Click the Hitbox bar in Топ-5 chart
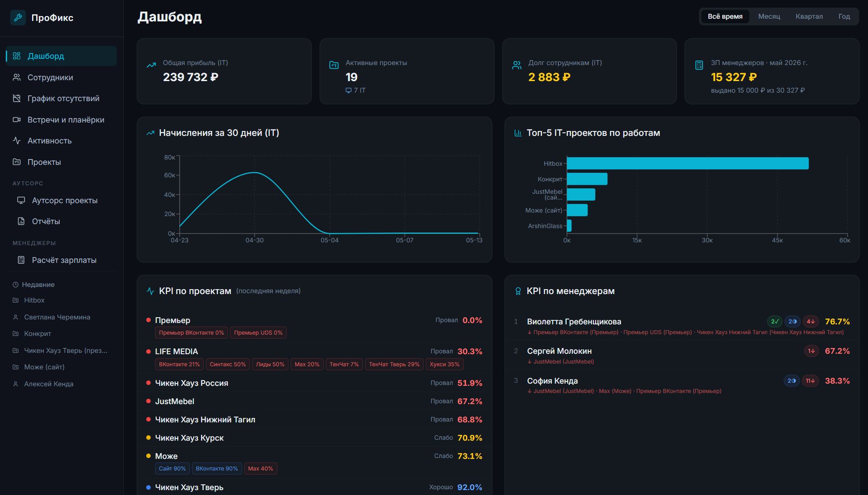 point(687,164)
